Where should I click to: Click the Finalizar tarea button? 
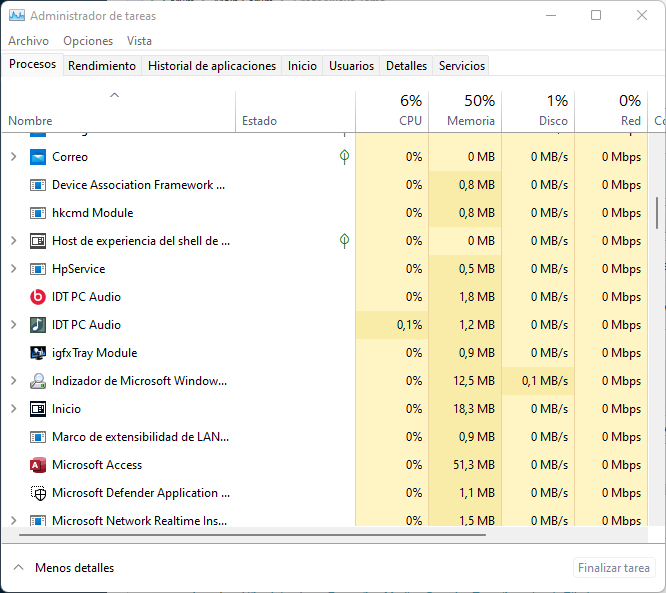click(614, 568)
